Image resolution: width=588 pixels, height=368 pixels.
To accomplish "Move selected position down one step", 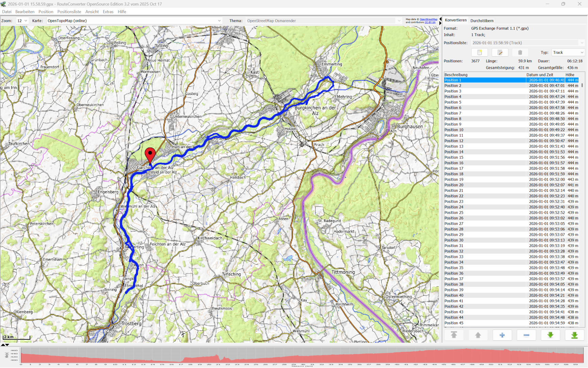I will [x=550, y=335].
